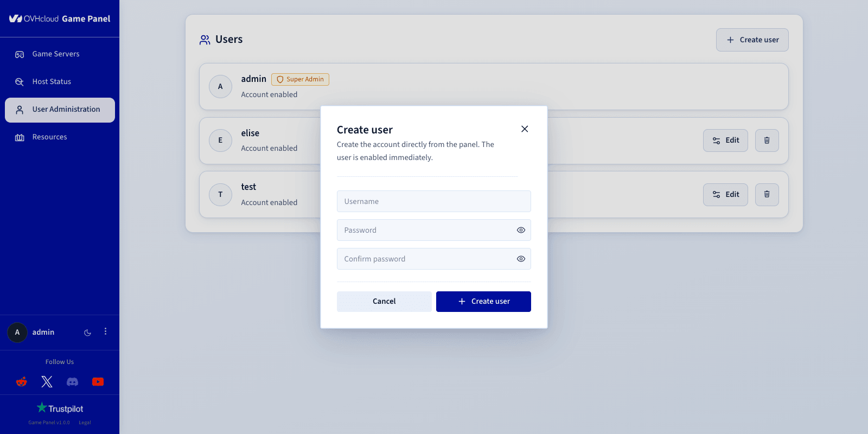Viewport: 868px width, 434px height.
Task: Focus the Username input field
Action: tap(434, 201)
